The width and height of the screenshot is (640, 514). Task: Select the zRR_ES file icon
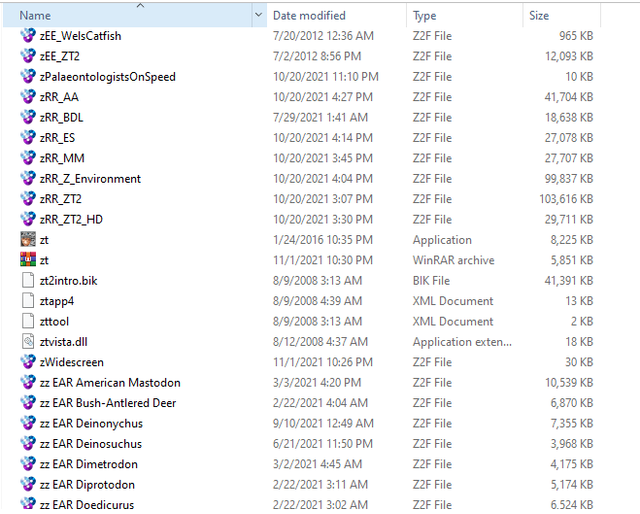pos(28,138)
